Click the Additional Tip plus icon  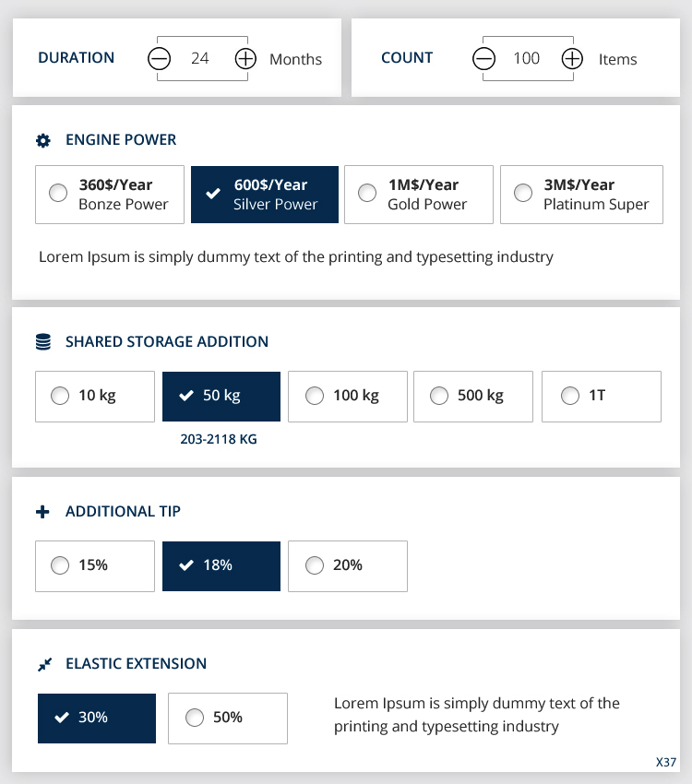(x=42, y=512)
